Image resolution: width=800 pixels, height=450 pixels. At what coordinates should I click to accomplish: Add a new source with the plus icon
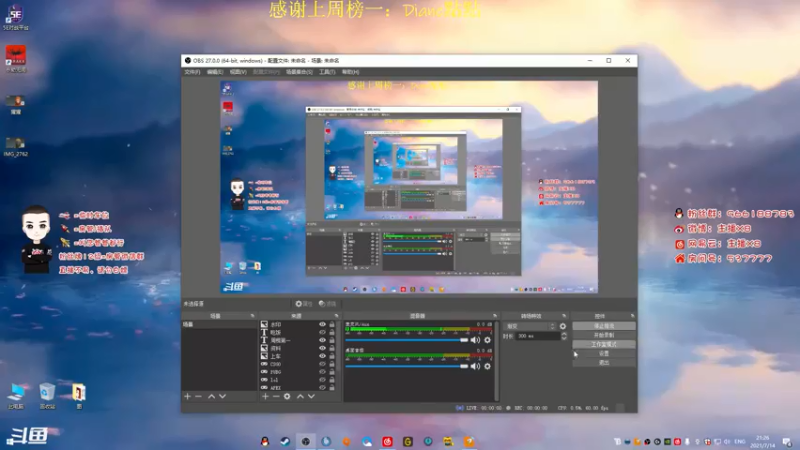click(265, 396)
